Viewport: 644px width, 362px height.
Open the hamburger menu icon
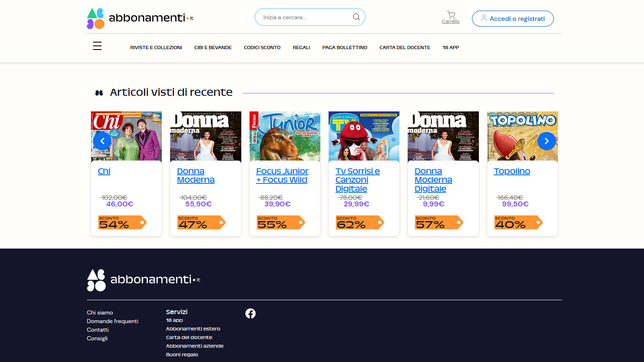click(x=97, y=46)
